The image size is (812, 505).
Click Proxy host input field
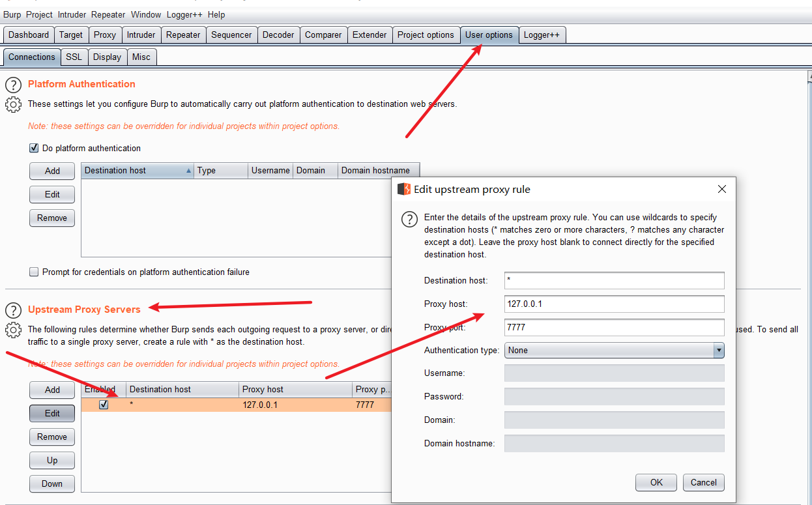(x=615, y=304)
